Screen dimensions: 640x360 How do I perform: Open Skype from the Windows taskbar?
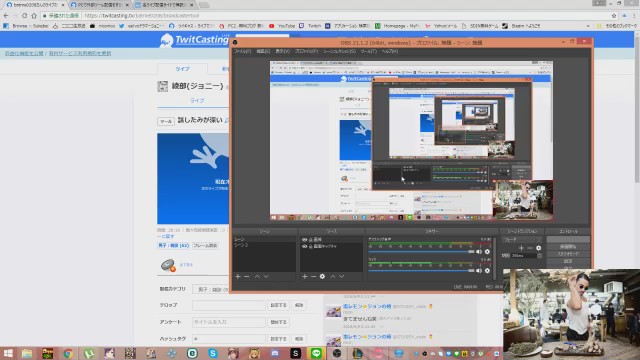point(213,353)
